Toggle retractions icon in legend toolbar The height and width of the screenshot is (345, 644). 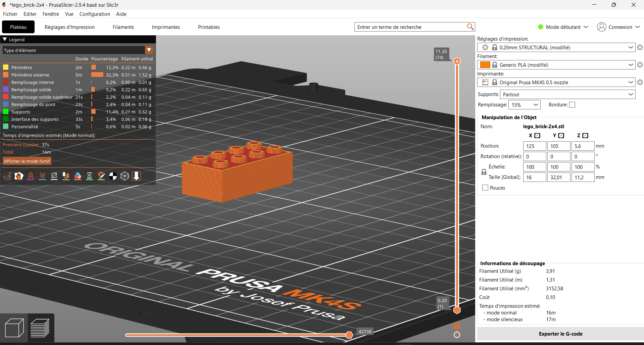click(31, 176)
